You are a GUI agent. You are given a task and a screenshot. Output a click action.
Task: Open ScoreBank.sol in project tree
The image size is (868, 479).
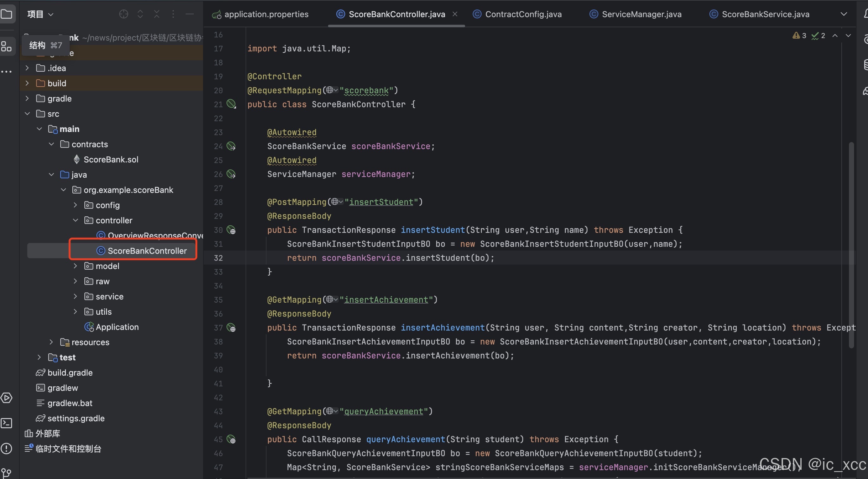(111, 159)
